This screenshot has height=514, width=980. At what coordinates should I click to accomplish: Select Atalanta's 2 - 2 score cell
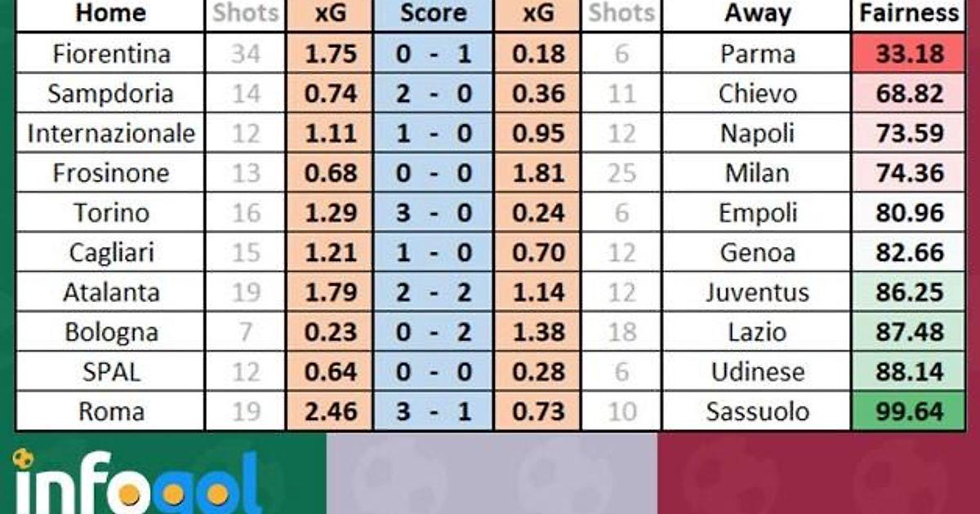434,292
